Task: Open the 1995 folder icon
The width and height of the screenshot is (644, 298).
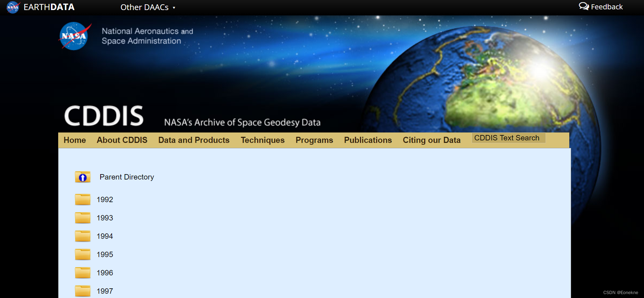Action: click(x=83, y=254)
